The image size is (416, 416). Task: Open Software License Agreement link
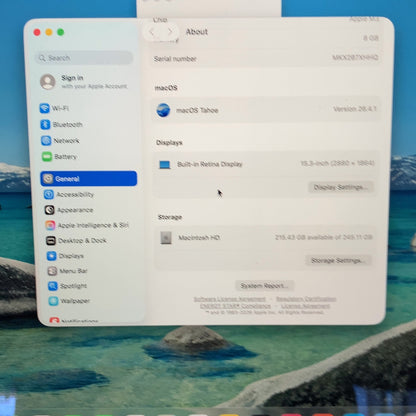(230, 299)
